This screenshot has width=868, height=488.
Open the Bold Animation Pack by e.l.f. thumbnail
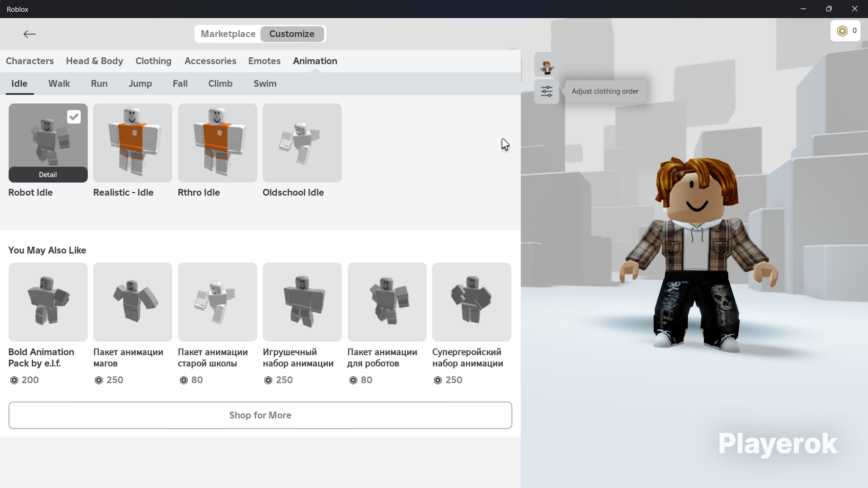click(48, 302)
